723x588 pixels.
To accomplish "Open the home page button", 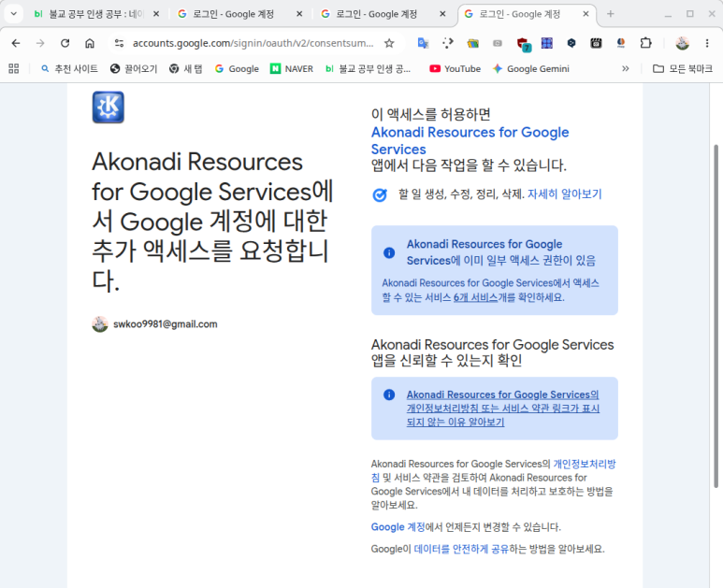I will [90, 43].
